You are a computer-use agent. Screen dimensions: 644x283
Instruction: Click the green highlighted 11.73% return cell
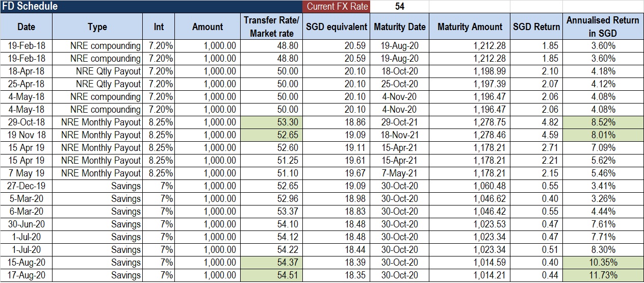[603, 275]
